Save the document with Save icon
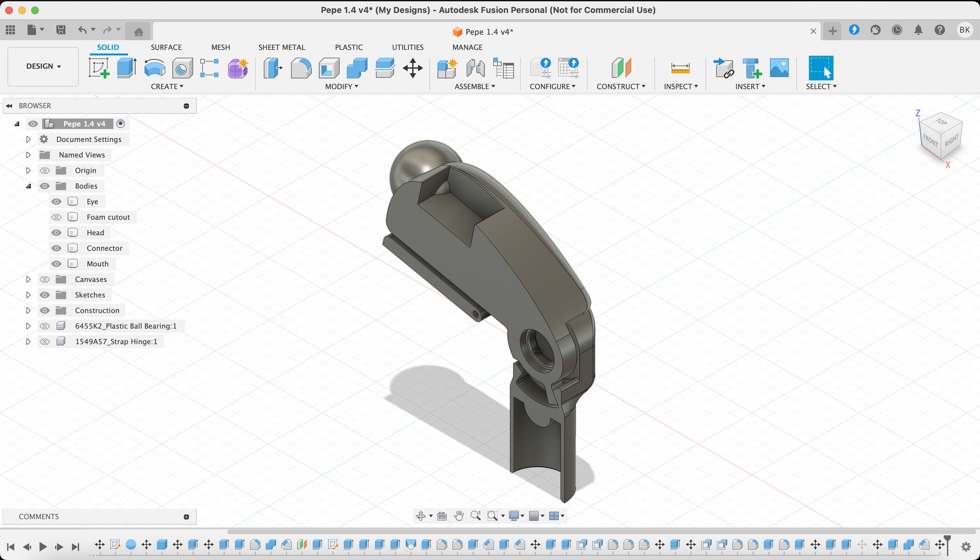Screen dimensions: 980x560 (x=61, y=30)
